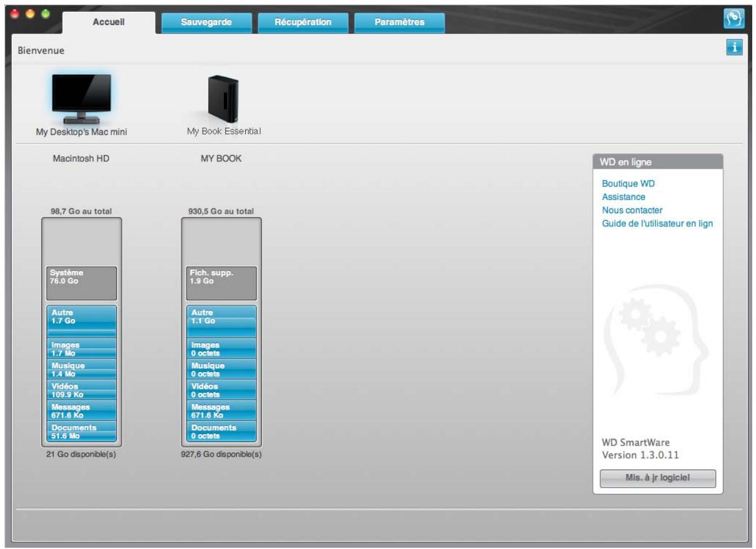Click the Mis. à jr logiciel button
756x549 pixels.
point(658,478)
